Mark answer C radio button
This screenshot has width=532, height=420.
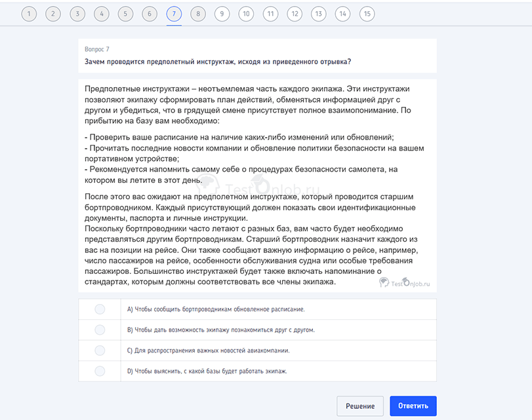pos(100,350)
